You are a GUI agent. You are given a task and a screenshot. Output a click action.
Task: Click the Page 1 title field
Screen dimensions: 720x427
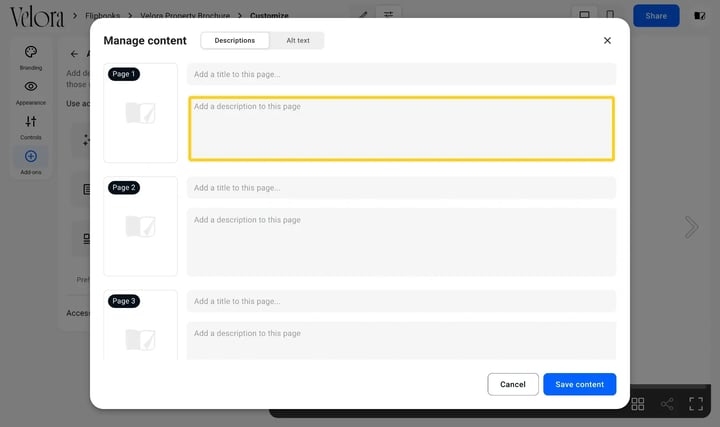401,74
